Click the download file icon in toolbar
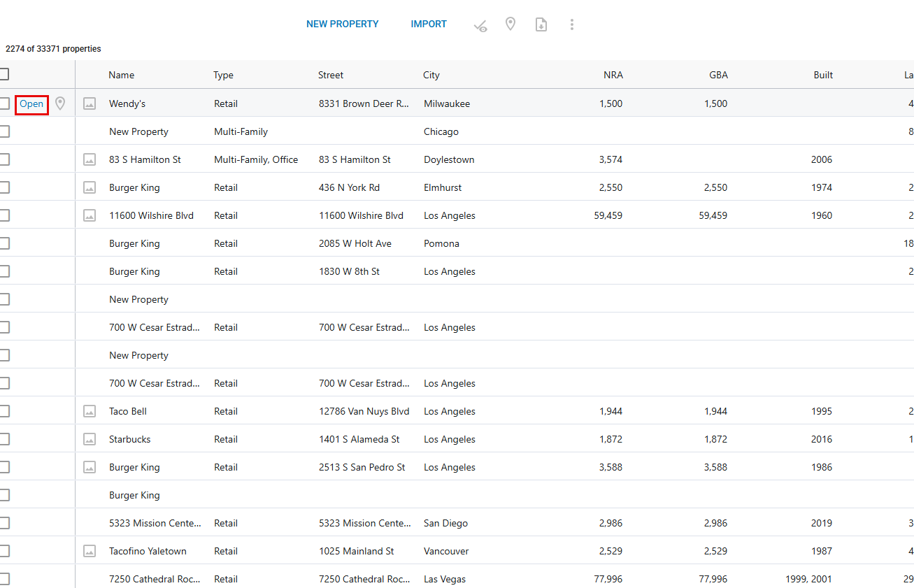This screenshot has height=588, width=914. 541,24
